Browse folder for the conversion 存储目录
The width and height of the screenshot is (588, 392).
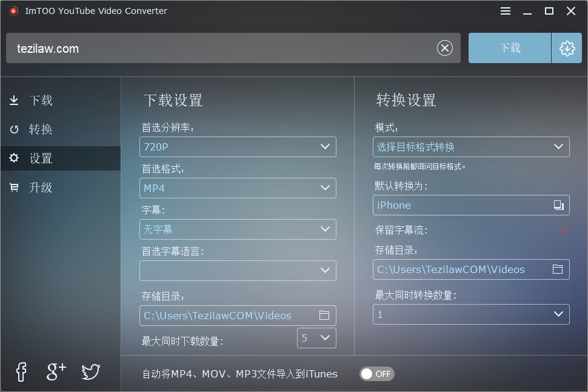point(558,269)
